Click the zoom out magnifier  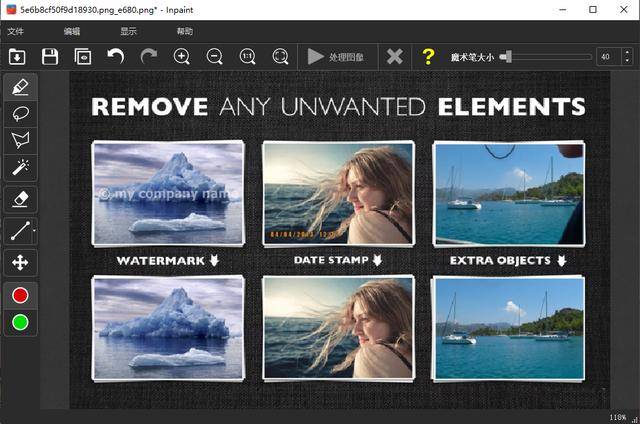point(214,56)
